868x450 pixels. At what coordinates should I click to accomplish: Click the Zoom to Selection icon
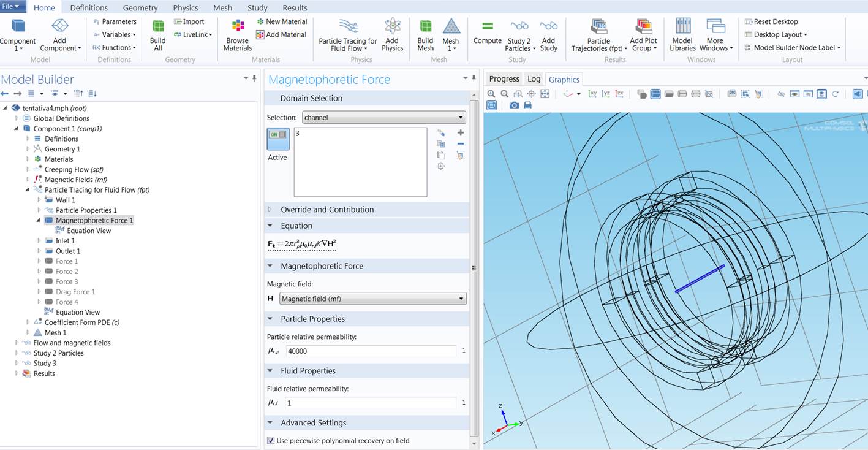pyautogui.click(x=440, y=166)
